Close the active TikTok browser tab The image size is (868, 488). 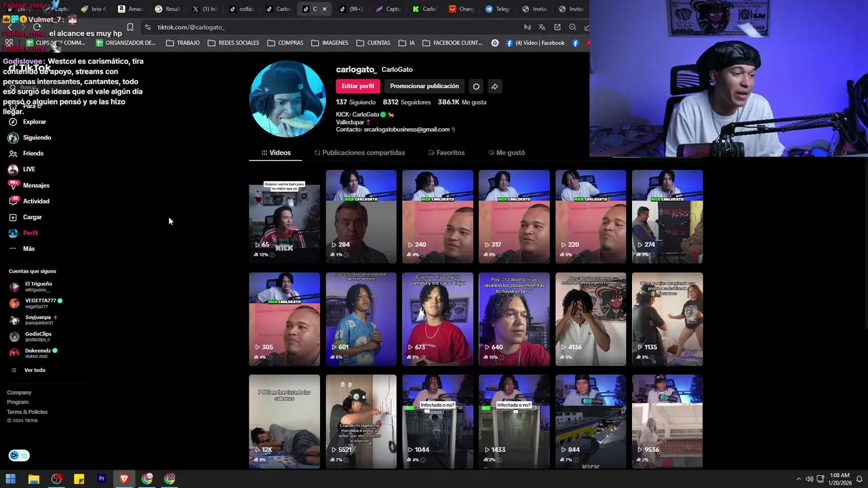point(324,9)
